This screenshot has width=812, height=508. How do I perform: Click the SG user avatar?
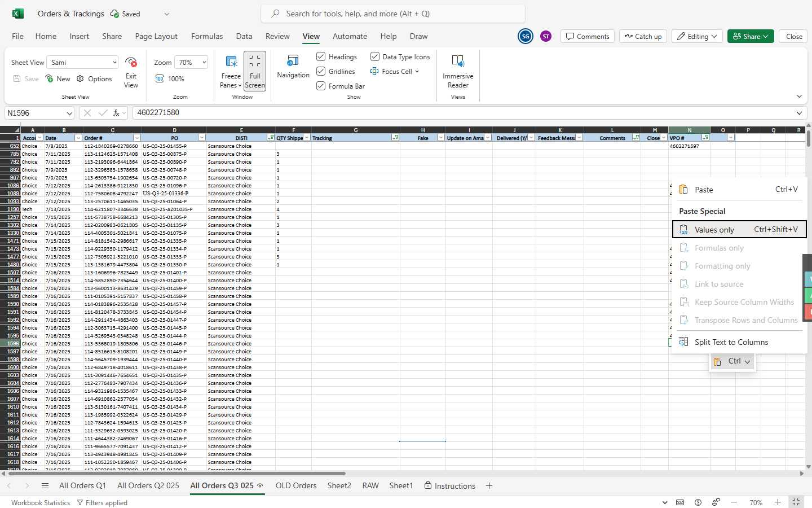coord(526,36)
